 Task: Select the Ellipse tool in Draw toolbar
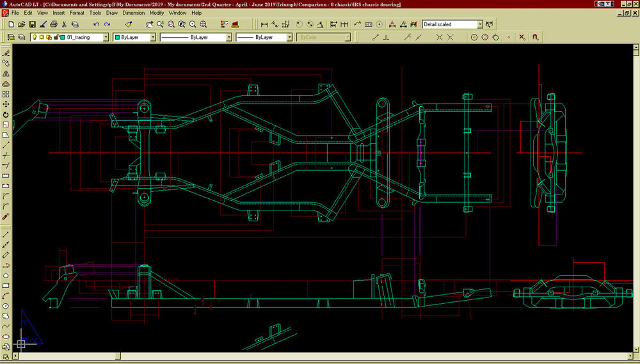tap(6, 336)
